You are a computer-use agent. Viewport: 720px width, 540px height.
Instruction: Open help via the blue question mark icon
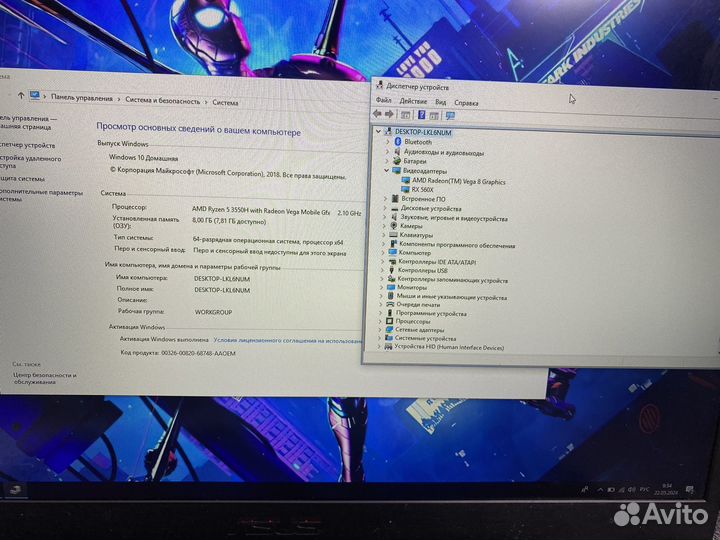[422, 115]
